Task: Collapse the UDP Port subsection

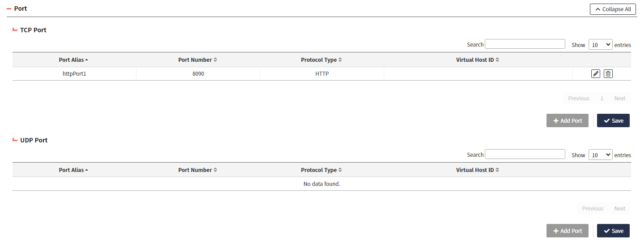Action: click(x=15, y=140)
